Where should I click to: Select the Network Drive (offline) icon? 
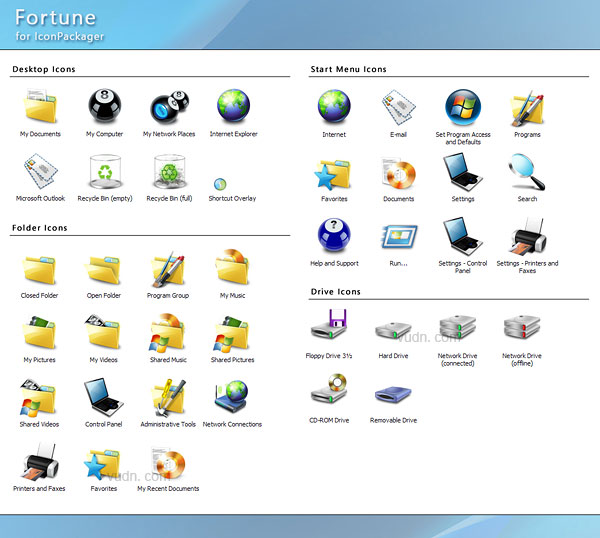522,328
